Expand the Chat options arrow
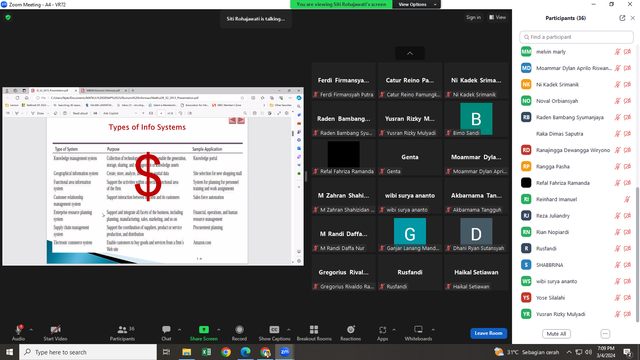The width and height of the screenshot is (640, 360). point(180,329)
